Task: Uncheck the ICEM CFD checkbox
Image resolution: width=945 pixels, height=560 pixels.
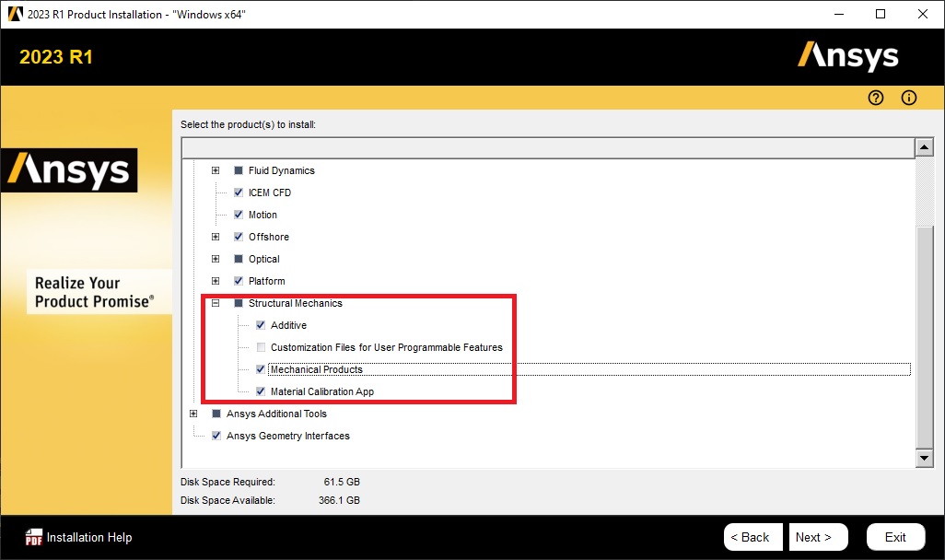Action: [239, 192]
